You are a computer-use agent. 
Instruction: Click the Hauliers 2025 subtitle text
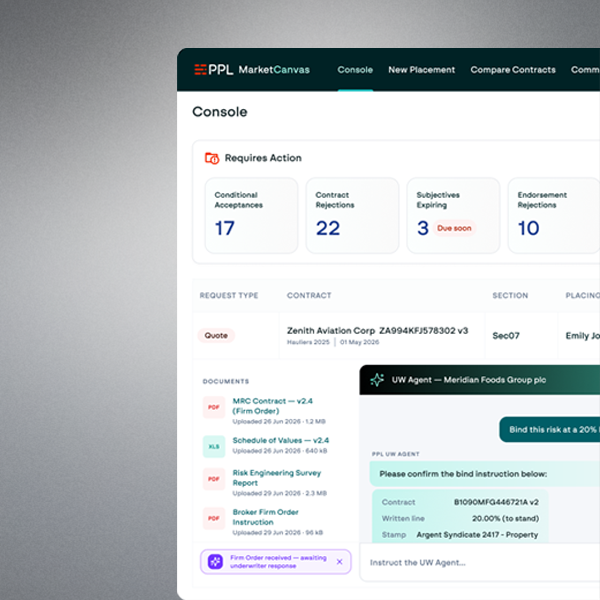coord(308,342)
